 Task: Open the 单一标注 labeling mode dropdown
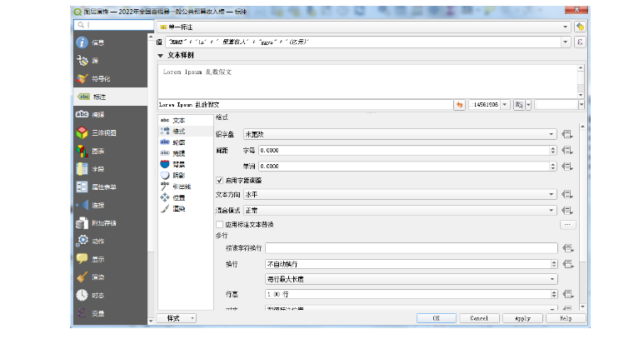(x=364, y=27)
